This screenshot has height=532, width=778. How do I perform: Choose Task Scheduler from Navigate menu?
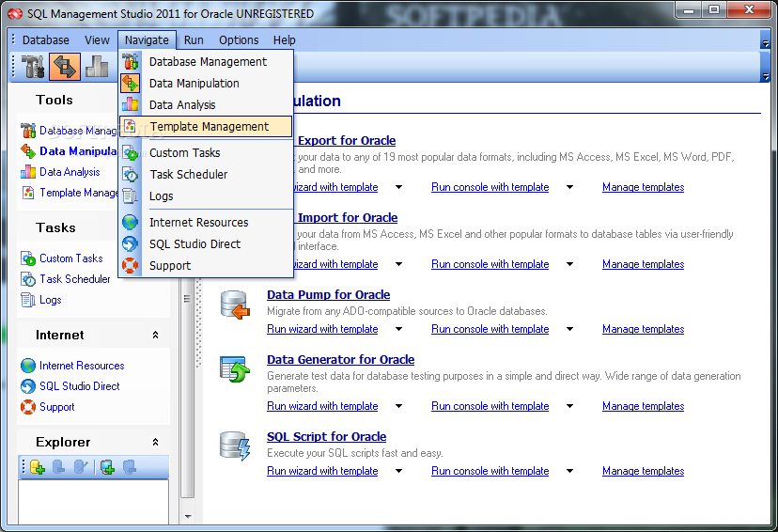[x=206, y=175]
